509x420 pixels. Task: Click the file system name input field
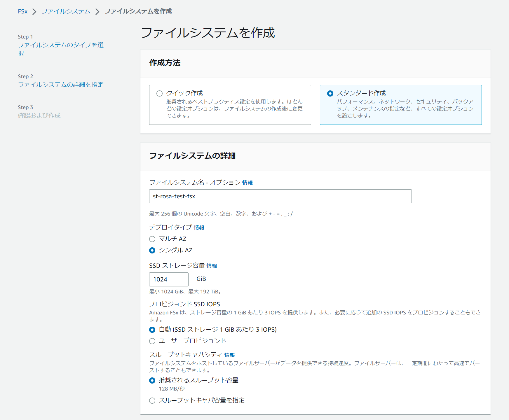point(280,196)
